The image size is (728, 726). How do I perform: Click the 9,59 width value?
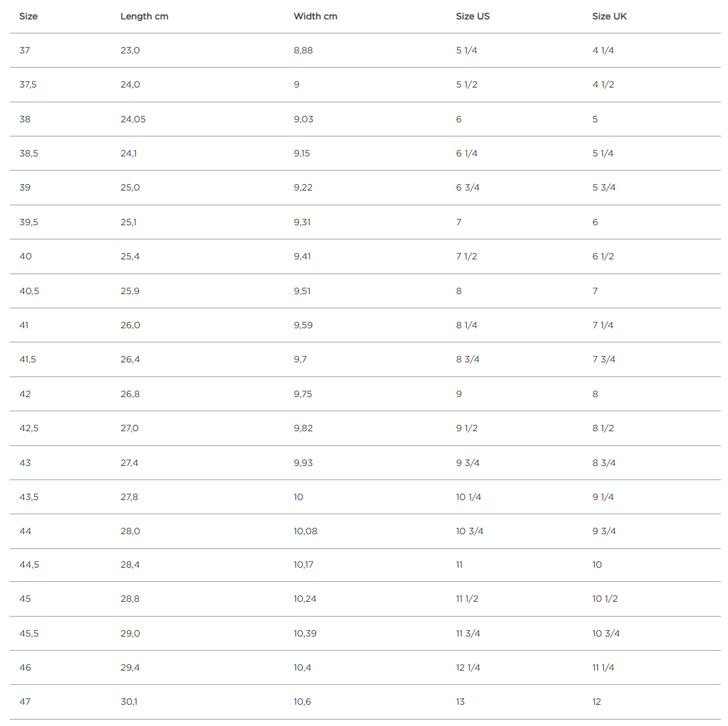(303, 325)
